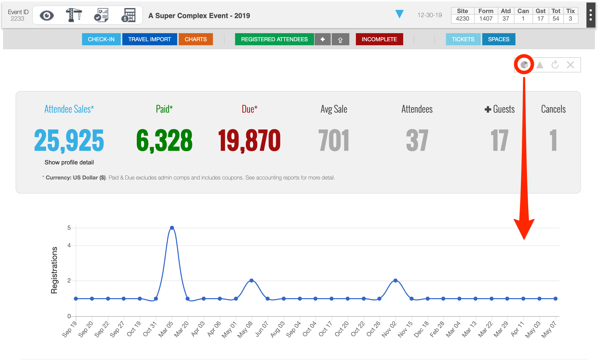Open the crane build tool icon
This screenshot has height=364, width=598.
(74, 15)
